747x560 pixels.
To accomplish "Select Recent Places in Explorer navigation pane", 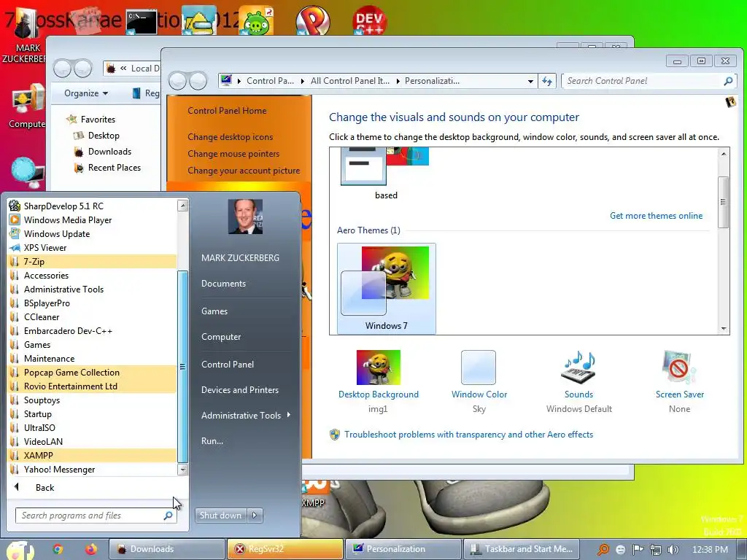I will point(114,168).
